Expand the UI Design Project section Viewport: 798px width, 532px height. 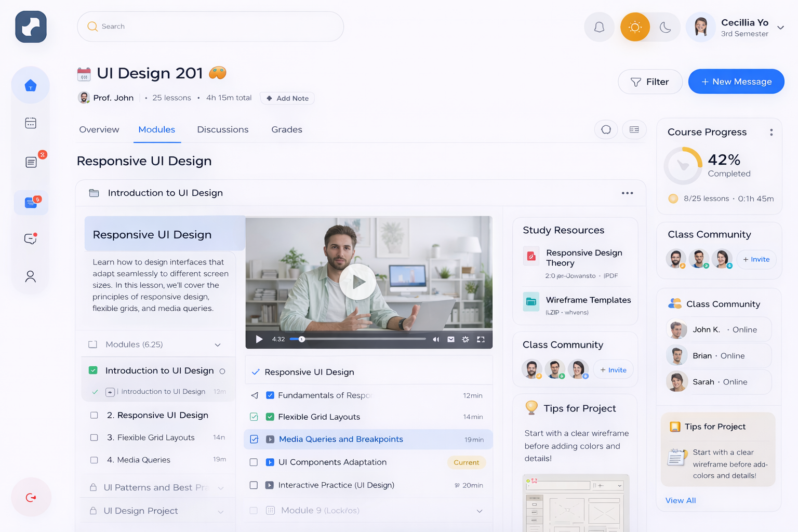click(219, 511)
